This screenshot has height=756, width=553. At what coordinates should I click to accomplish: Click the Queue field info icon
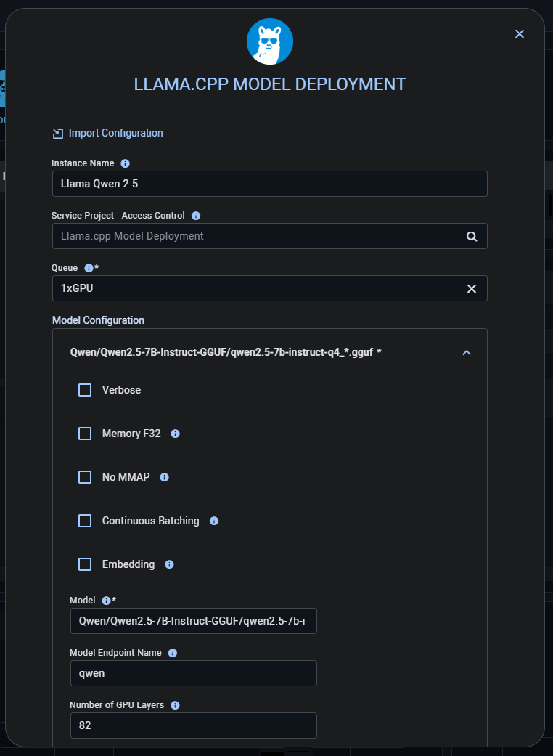(89, 268)
